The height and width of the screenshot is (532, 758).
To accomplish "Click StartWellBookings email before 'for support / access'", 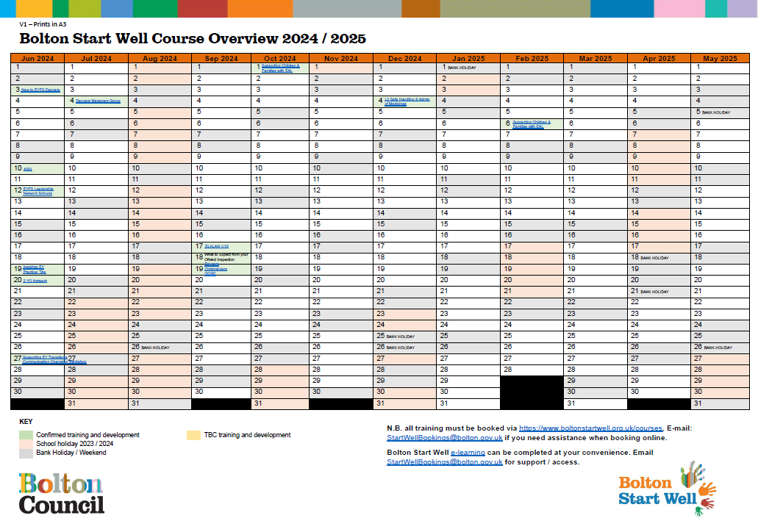I will (444, 462).
